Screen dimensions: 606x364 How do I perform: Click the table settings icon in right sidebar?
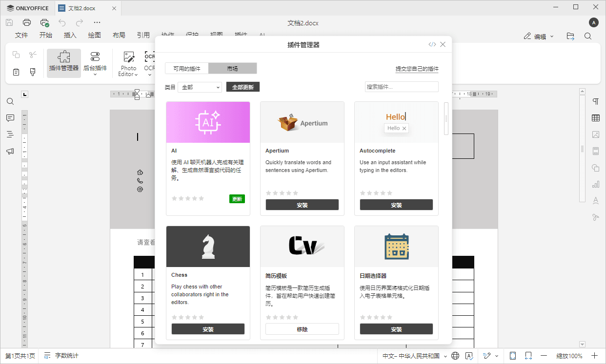click(x=595, y=118)
